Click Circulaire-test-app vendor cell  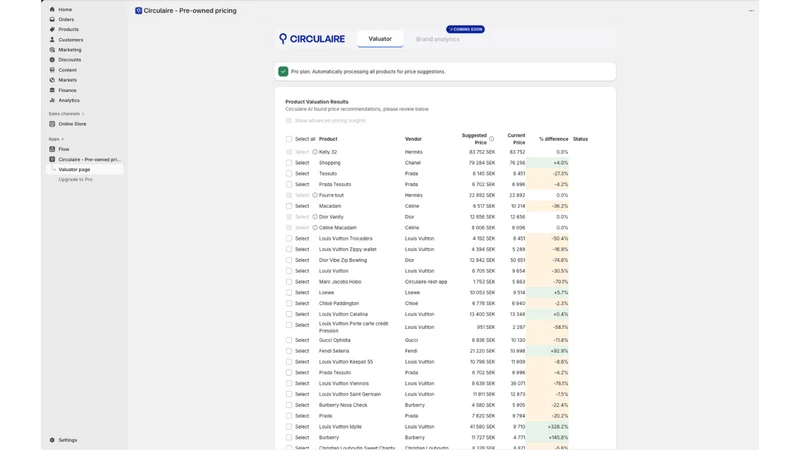[426, 282]
